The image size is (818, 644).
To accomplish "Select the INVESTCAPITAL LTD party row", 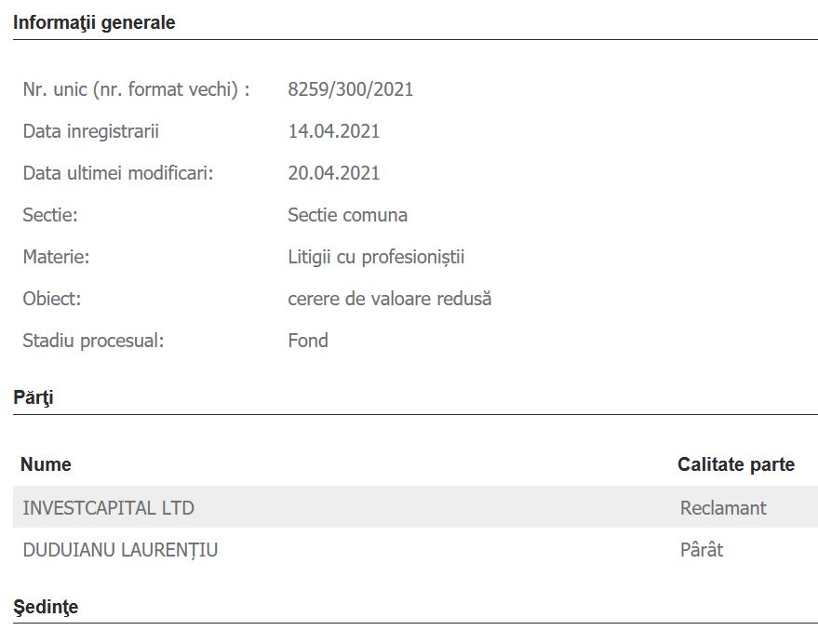I will [109, 508].
